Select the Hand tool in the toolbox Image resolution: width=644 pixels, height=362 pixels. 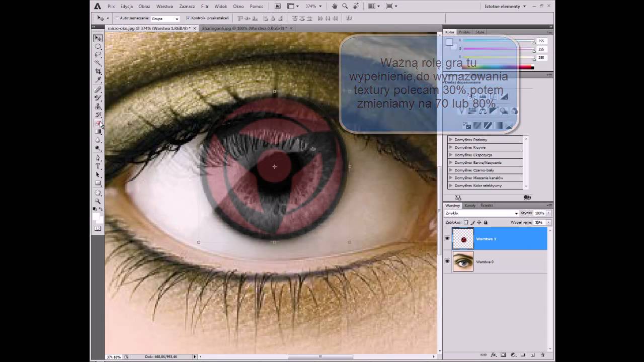(x=98, y=193)
